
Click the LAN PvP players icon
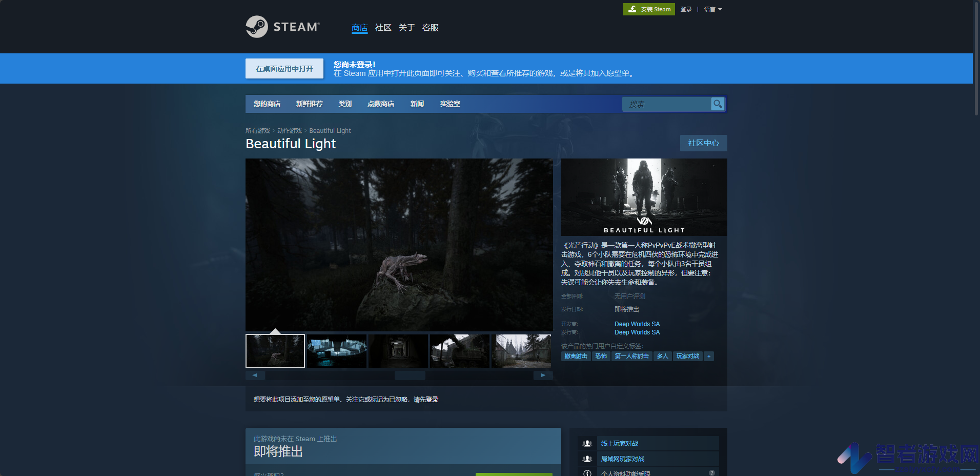(587, 459)
